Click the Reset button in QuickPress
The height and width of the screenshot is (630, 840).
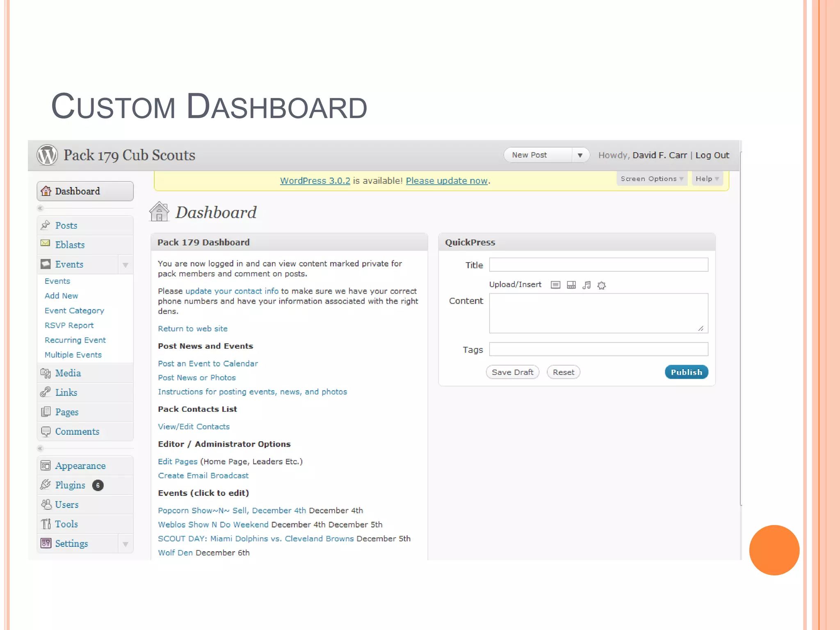564,372
